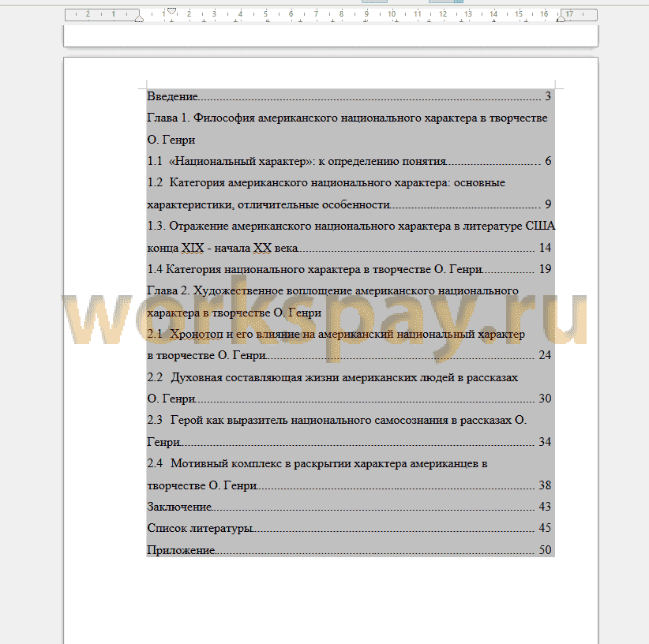This screenshot has width=649, height=644.
Task: Click entry "1.1 «Национальный характер»: к определению понятия"
Action: (349, 161)
